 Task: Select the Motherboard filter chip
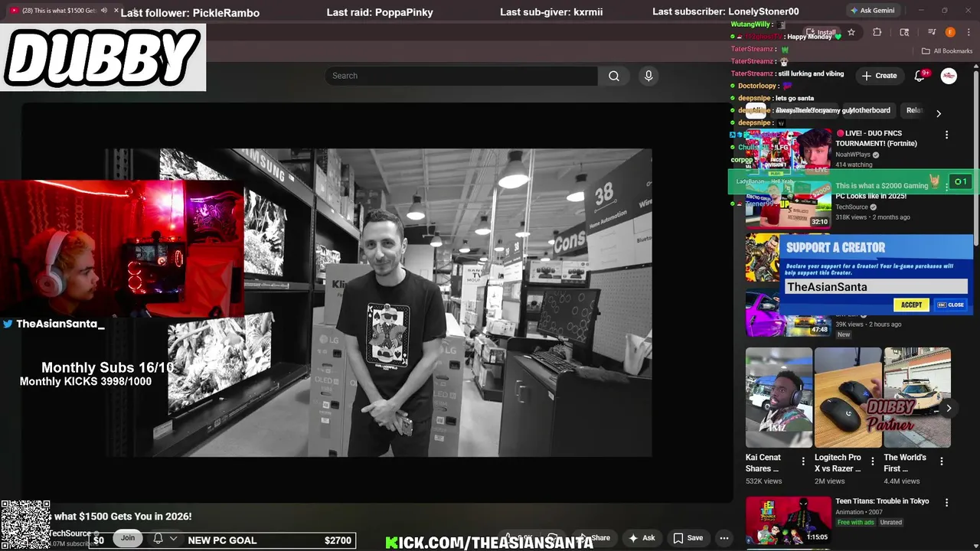868,110
